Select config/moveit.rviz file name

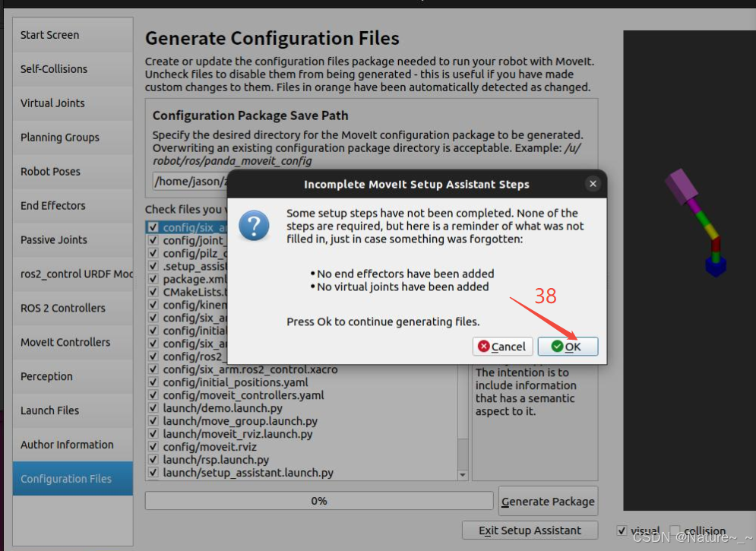(x=210, y=447)
